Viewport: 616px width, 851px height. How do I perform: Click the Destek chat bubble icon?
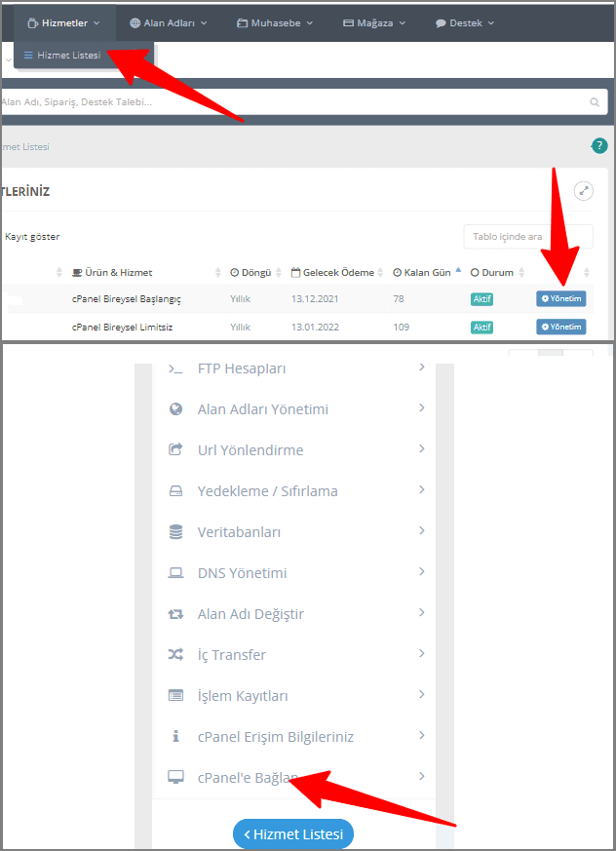click(441, 23)
